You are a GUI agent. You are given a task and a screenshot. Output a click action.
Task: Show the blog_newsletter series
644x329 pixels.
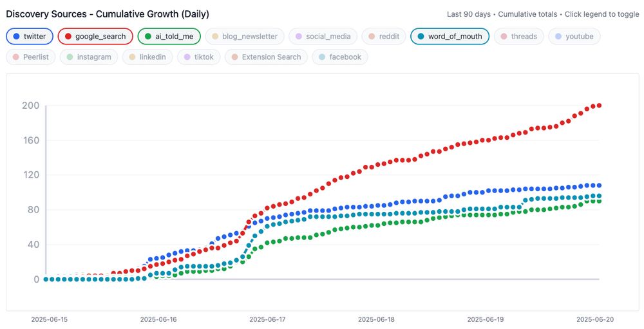click(x=244, y=37)
